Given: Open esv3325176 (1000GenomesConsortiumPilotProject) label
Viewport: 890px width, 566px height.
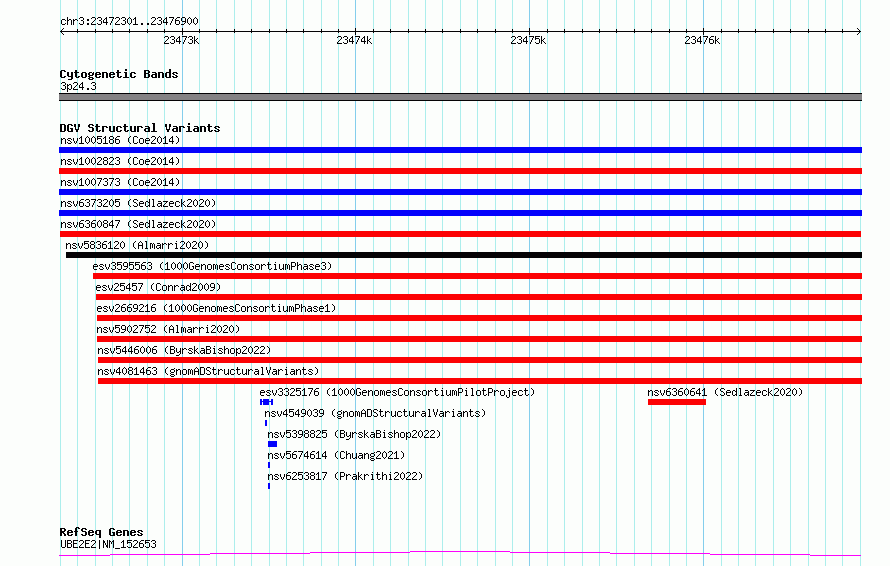Looking at the screenshot, I should coord(397,392).
